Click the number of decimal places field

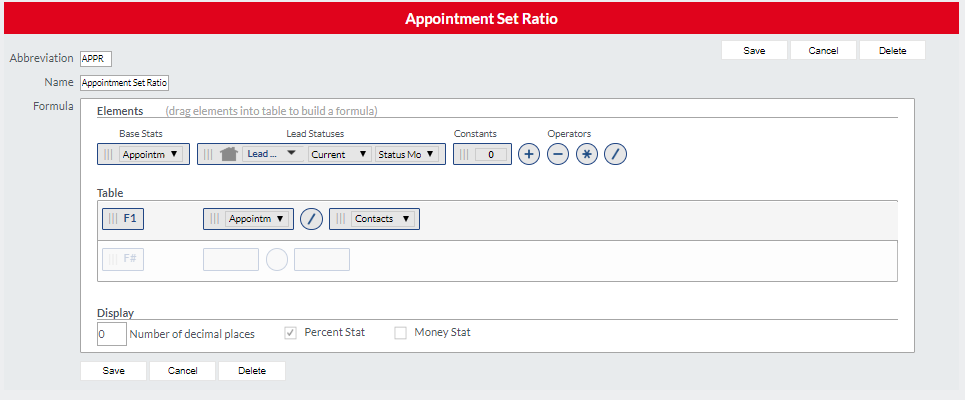[x=112, y=334]
